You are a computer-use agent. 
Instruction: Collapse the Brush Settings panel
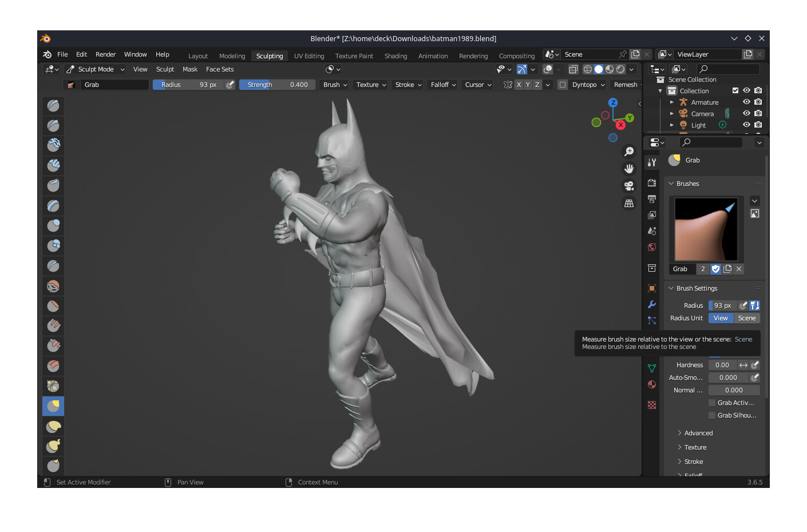point(696,288)
